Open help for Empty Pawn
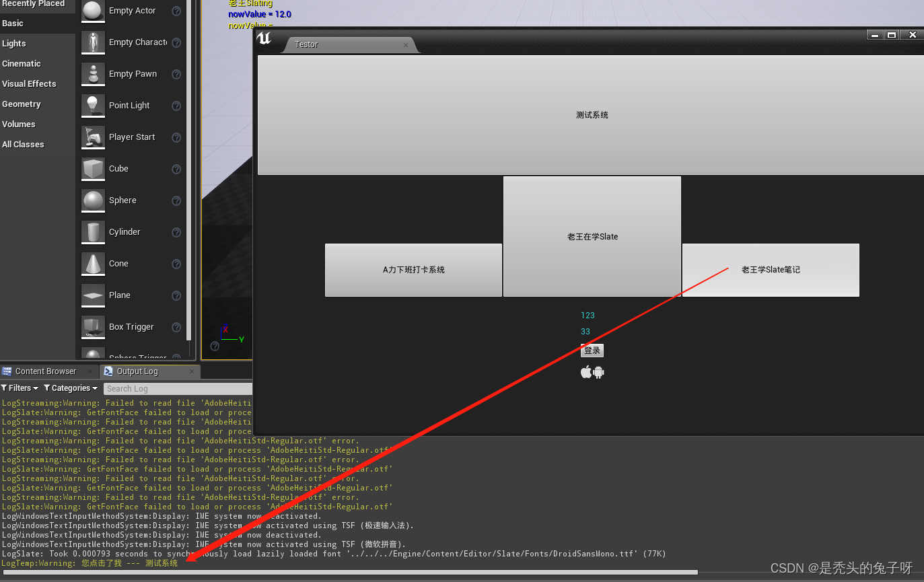The width and height of the screenshot is (924, 582). click(176, 74)
